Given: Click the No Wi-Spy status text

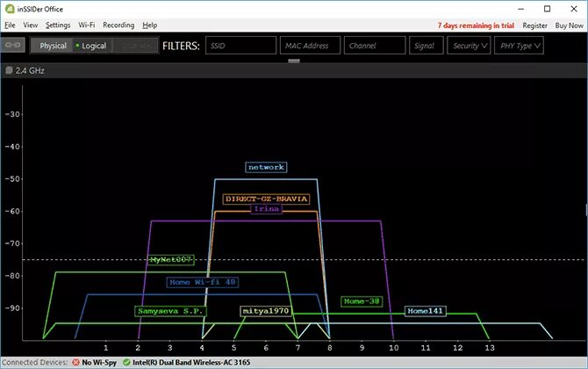Looking at the screenshot, I should pyautogui.click(x=99, y=363).
